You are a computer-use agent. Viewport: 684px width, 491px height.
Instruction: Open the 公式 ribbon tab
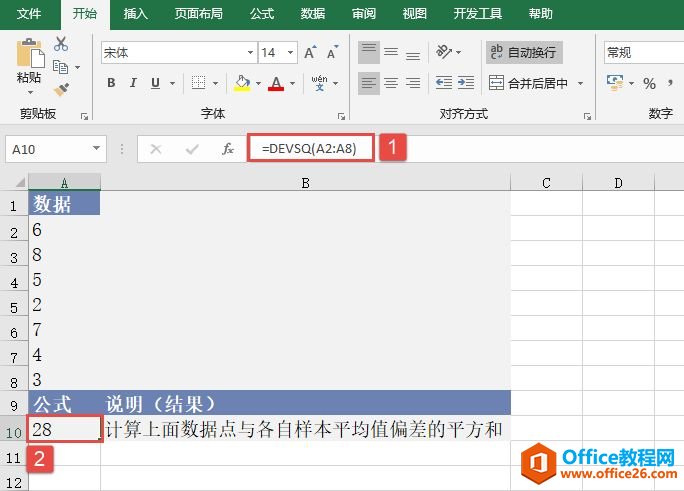pos(262,14)
